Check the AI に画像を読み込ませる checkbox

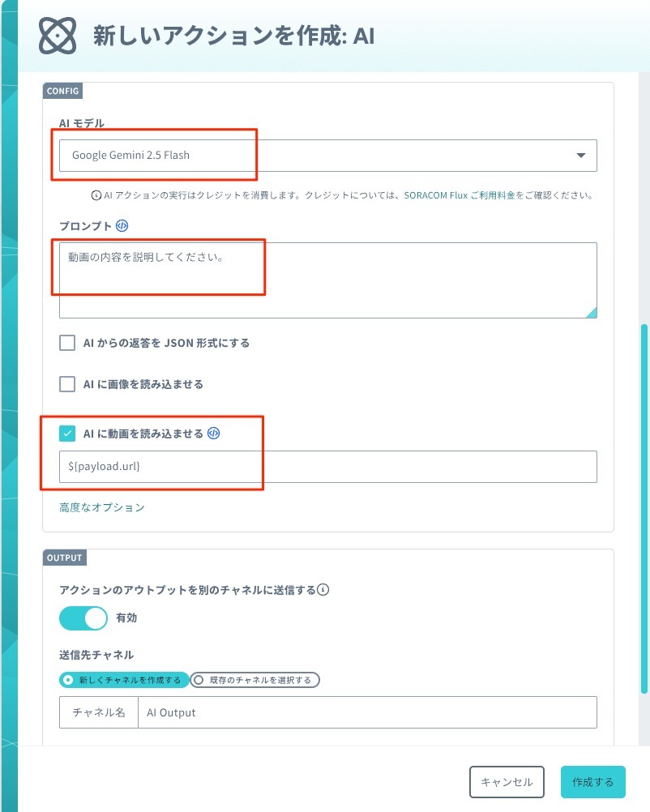(67, 384)
